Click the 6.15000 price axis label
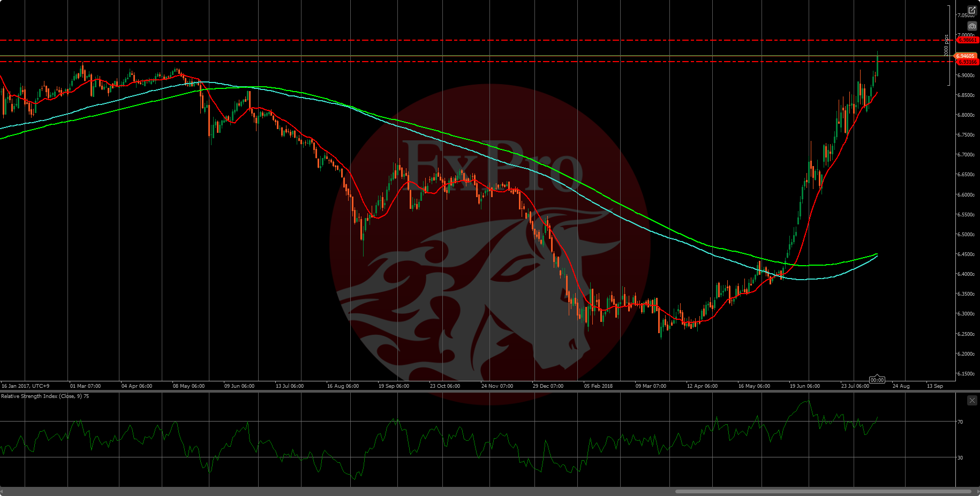 pos(966,374)
